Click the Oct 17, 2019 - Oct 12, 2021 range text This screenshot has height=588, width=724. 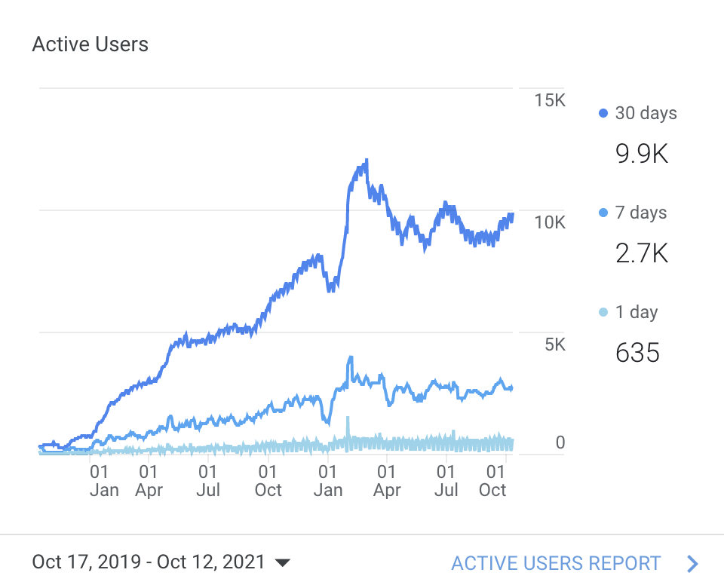coord(149,562)
